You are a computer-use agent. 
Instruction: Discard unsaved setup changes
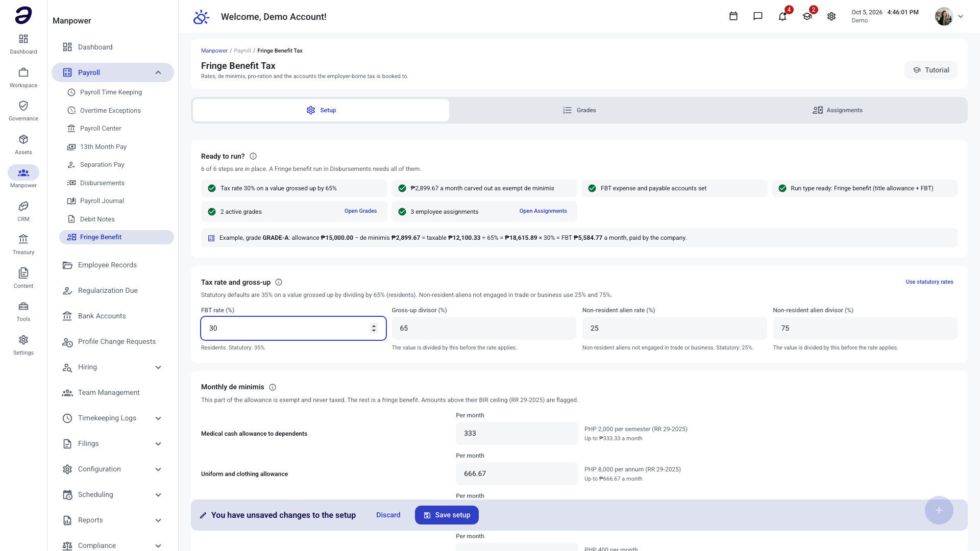tap(388, 515)
